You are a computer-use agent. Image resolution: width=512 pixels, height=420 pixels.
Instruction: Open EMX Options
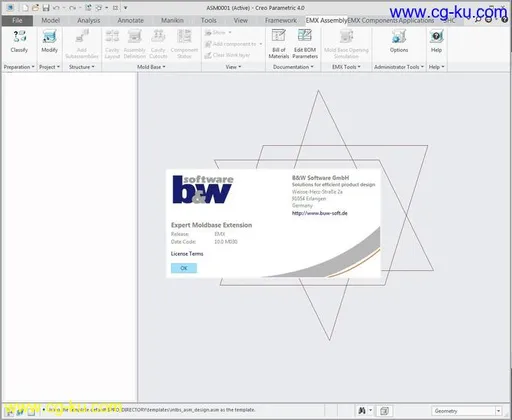pyautogui.click(x=399, y=41)
